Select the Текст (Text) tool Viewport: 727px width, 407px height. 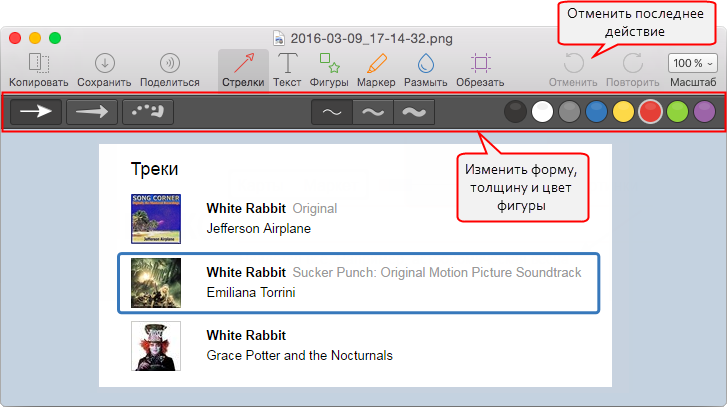point(287,64)
